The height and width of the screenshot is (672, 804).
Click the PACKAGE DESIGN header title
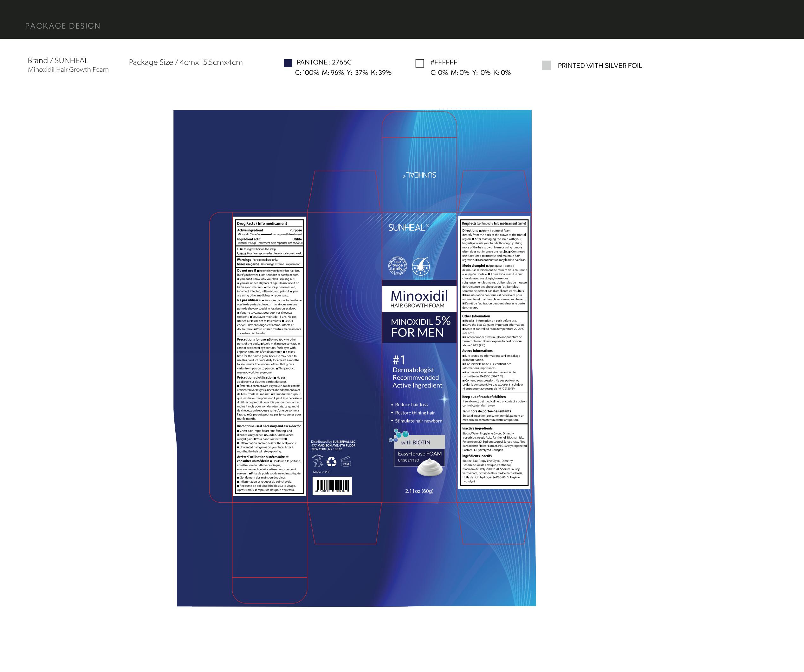(63, 26)
